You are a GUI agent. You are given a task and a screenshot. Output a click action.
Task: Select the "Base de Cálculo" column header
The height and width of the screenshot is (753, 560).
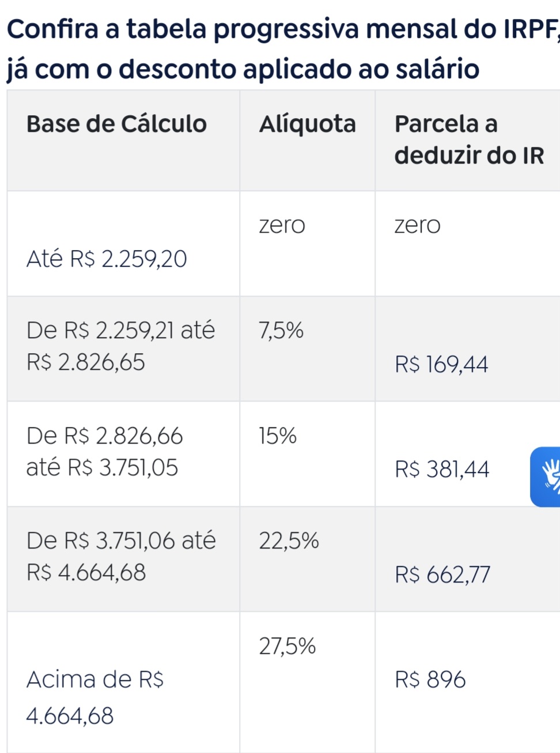(x=116, y=124)
